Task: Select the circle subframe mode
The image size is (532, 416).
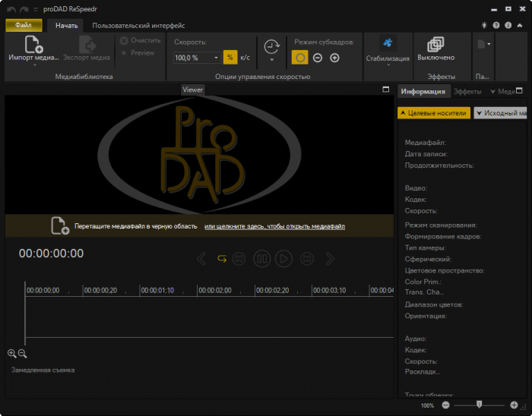Action: (x=300, y=58)
